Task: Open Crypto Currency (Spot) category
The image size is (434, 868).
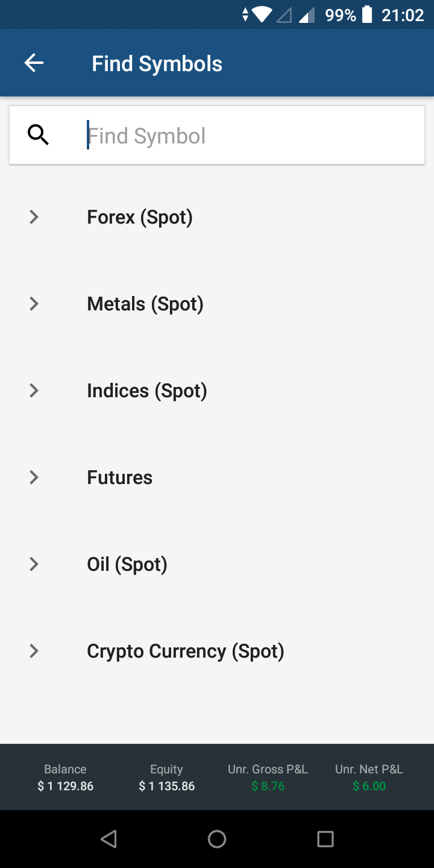Action: click(x=186, y=651)
